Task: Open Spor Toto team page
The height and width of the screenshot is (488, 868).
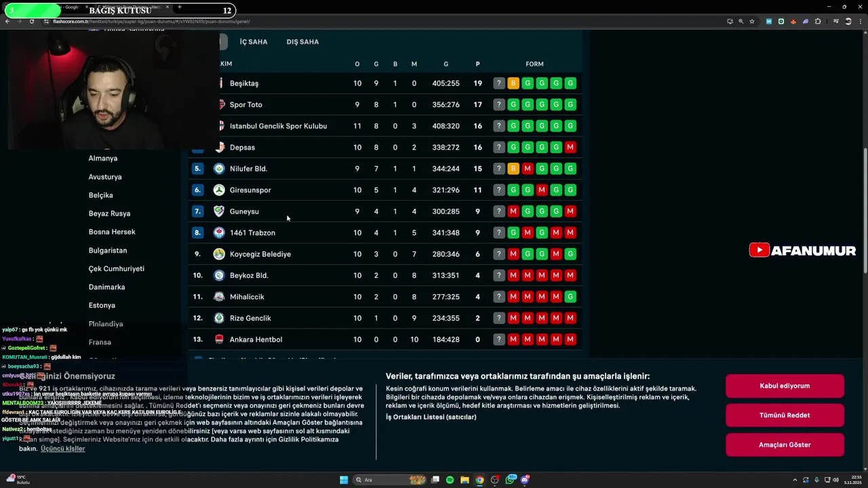Action: tap(245, 105)
